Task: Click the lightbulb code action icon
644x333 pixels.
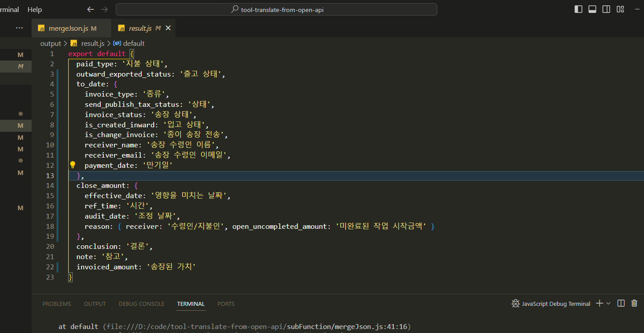Action: coord(73,165)
